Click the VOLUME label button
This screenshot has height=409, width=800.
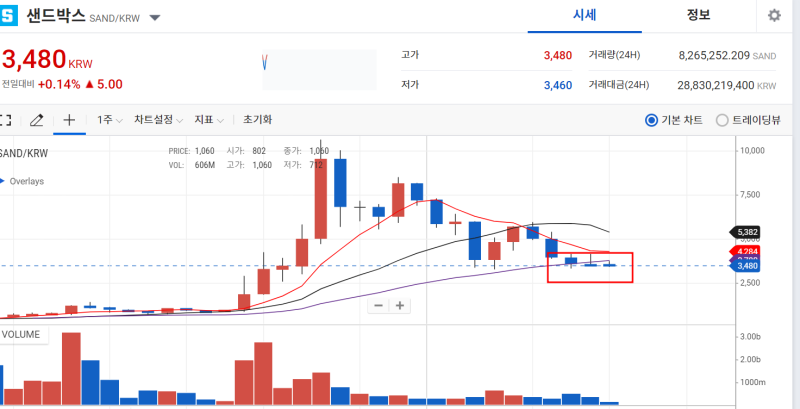click(x=24, y=335)
